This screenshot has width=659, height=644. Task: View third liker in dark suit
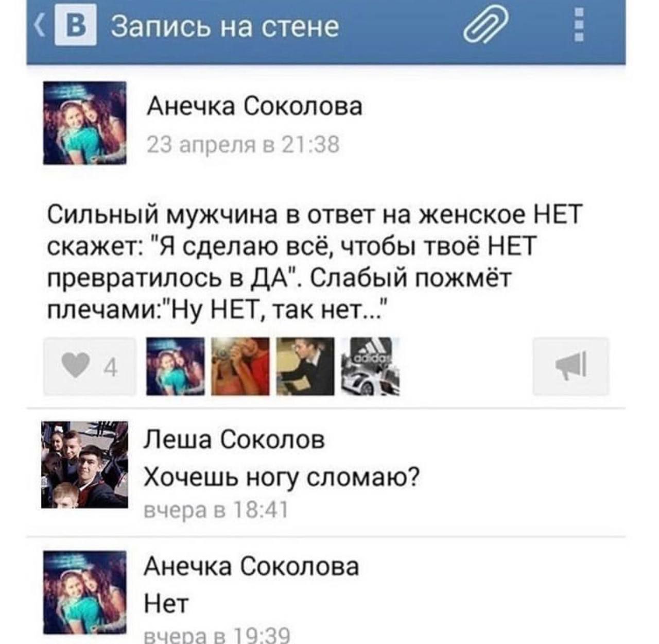click(305, 366)
